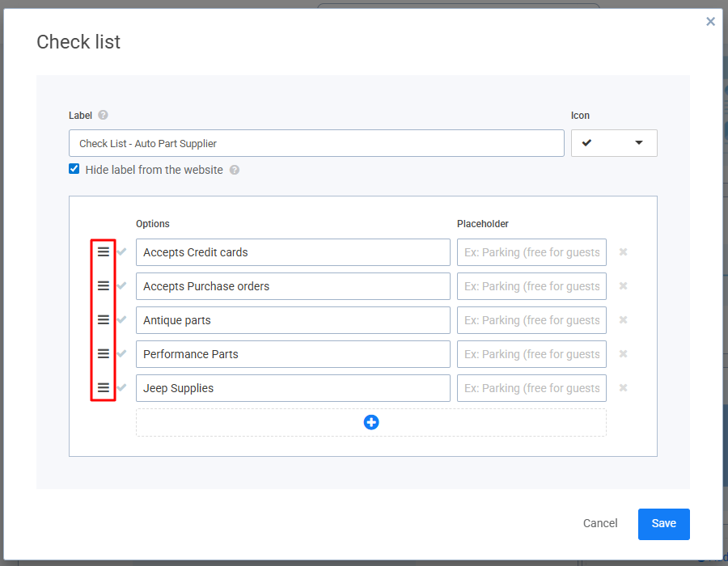The height and width of the screenshot is (566, 728).
Task: Click drag handle beside Jeep Supplies
Action: pos(103,387)
